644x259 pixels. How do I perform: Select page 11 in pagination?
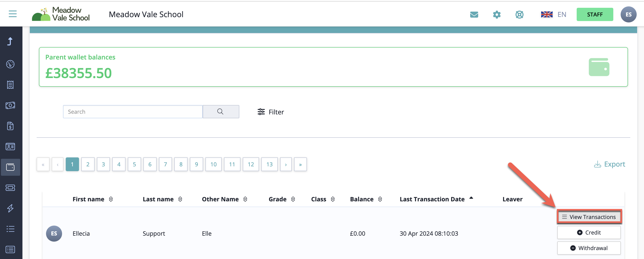(x=232, y=164)
